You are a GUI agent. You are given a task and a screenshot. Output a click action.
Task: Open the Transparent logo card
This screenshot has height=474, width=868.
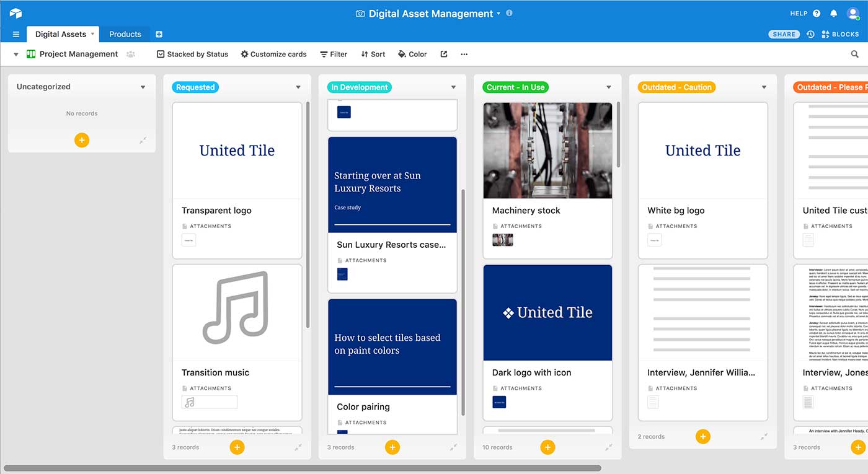237,180
